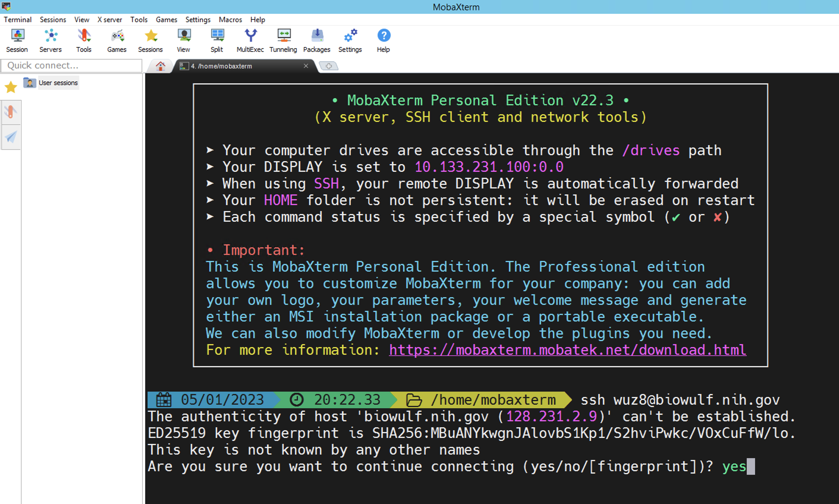Open a new terminal tab button
Image resolution: width=839 pixels, height=504 pixels.
(x=329, y=66)
